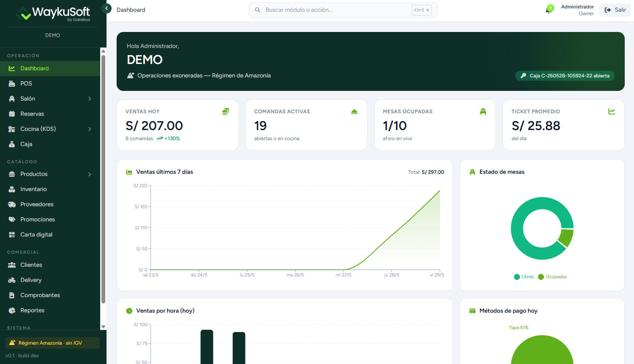Click the Salón chair icon
Image resolution: width=634 pixels, height=364 pixels.
click(12, 99)
